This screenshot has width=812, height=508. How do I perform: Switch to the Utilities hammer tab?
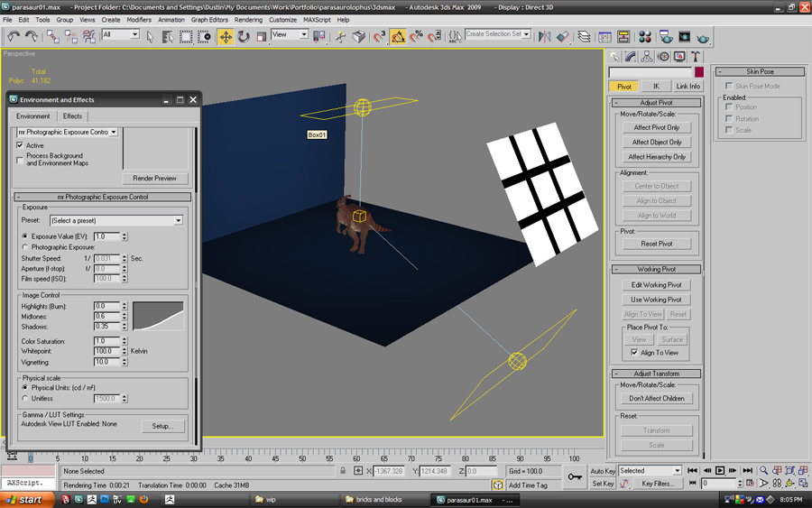696,57
